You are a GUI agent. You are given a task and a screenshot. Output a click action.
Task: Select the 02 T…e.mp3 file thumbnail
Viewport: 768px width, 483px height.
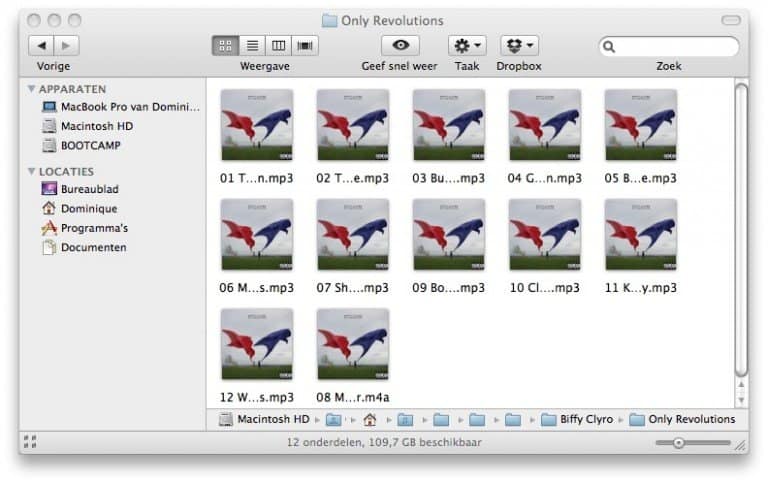pyautogui.click(x=353, y=125)
